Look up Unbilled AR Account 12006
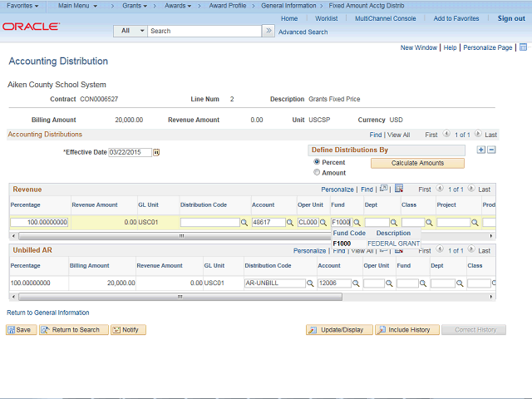This screenshot has height=399, width=532. tap(356, 283)
